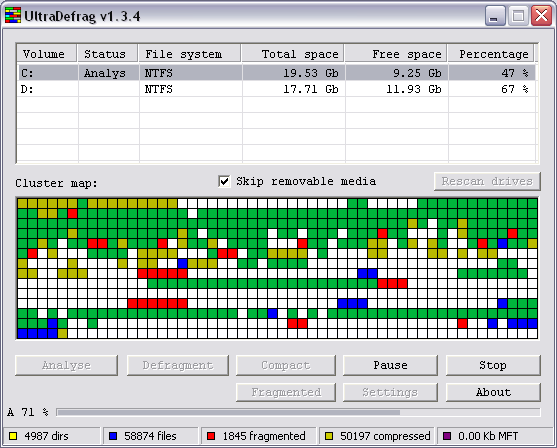557x448 pixels.
Task: Click the Volume column header
Action: (x=47, y=54)
